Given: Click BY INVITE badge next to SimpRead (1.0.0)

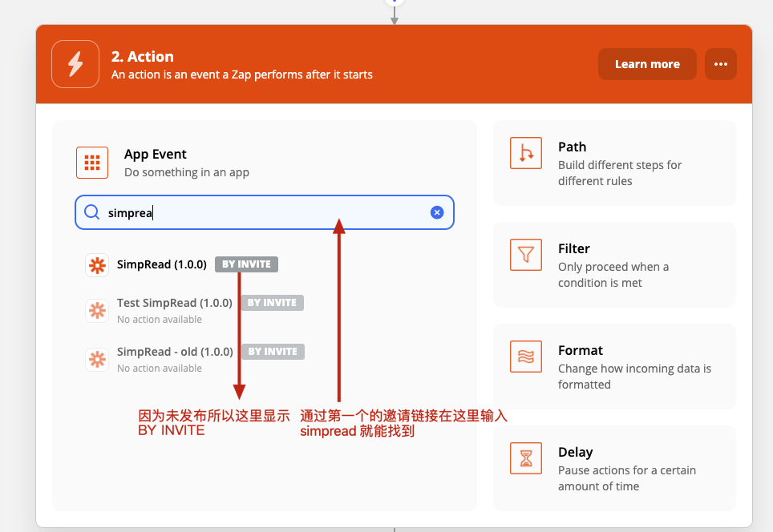Looking at the screenshot, I should coord(246,264).
